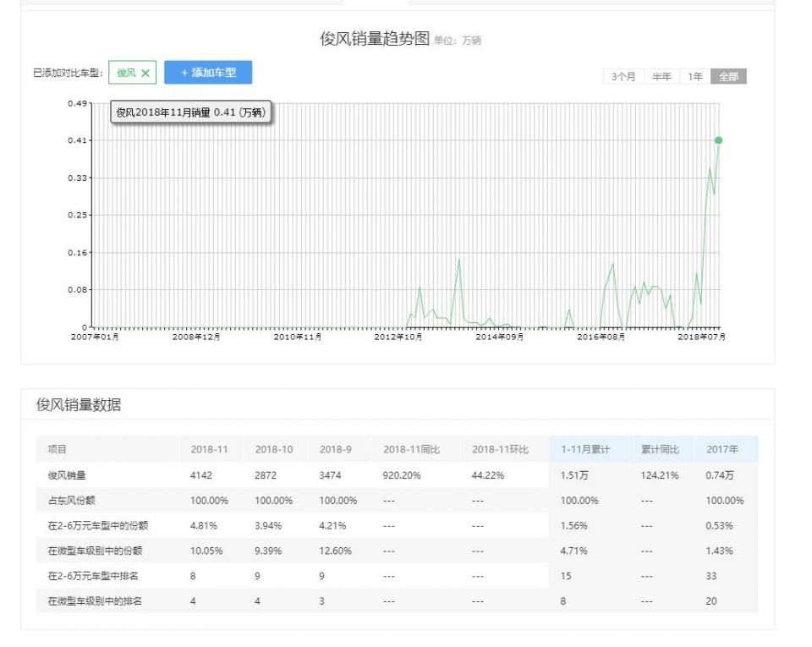Image resolution: width=812 pixels, height=647 pixels.
Task: Click the 12.60% share value
Action: (335, 551)
